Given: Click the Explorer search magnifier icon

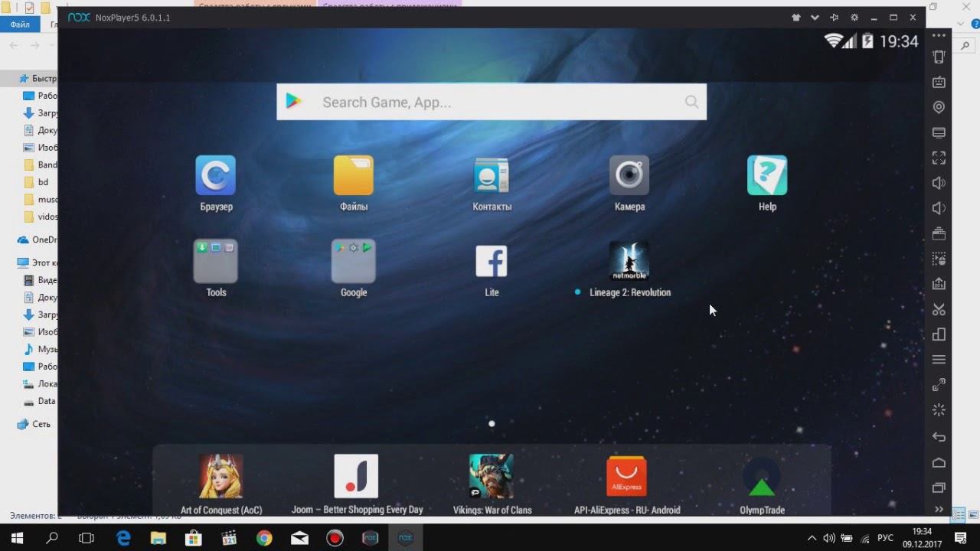Looking at the screenshot, I should (x=965, y=46).
